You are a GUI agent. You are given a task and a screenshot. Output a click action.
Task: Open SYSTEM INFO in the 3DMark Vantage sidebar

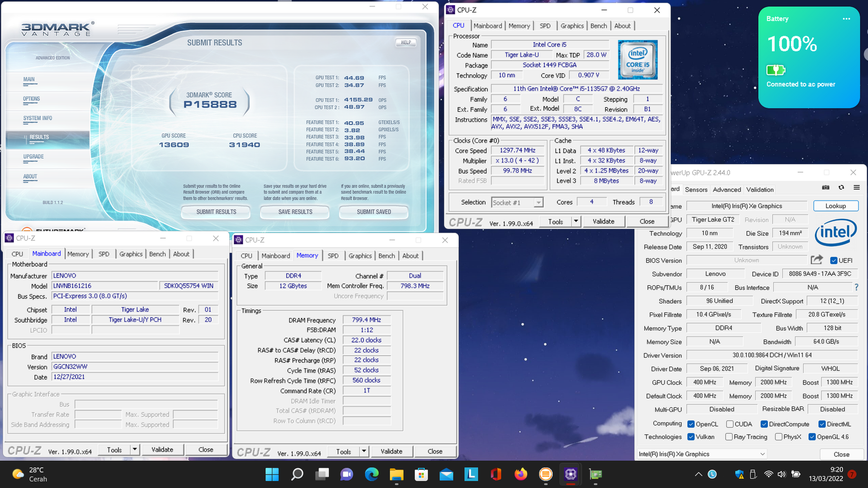point(38,118)
